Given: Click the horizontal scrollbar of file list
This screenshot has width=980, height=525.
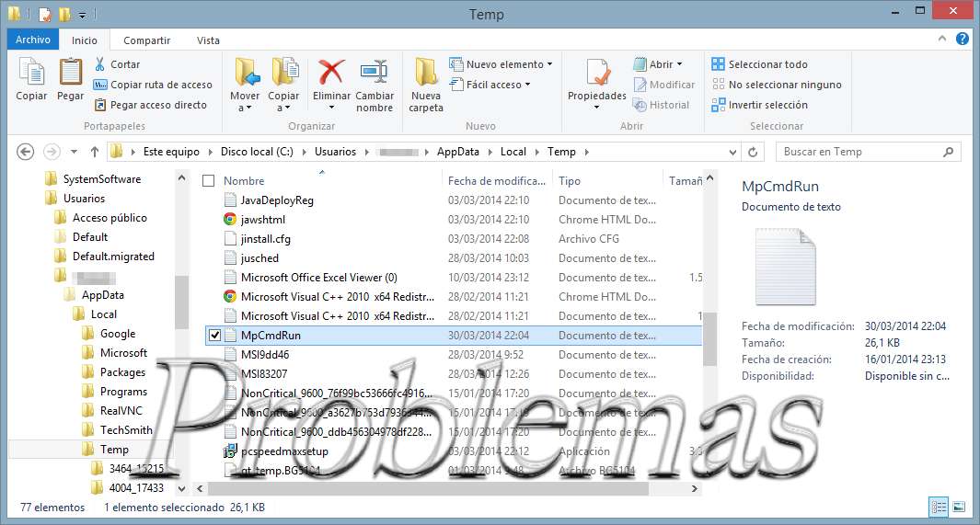Looking at the screenshot, I should [428, 489].
